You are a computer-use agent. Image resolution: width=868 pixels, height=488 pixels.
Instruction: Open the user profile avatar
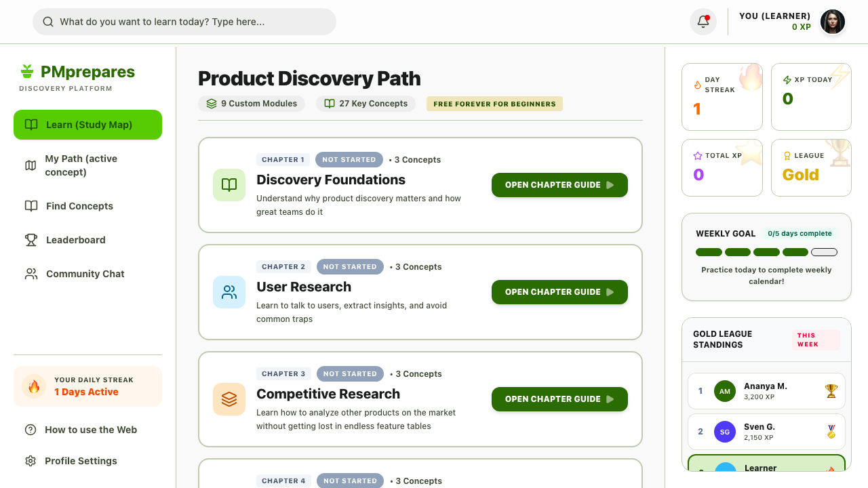(833, 22)
